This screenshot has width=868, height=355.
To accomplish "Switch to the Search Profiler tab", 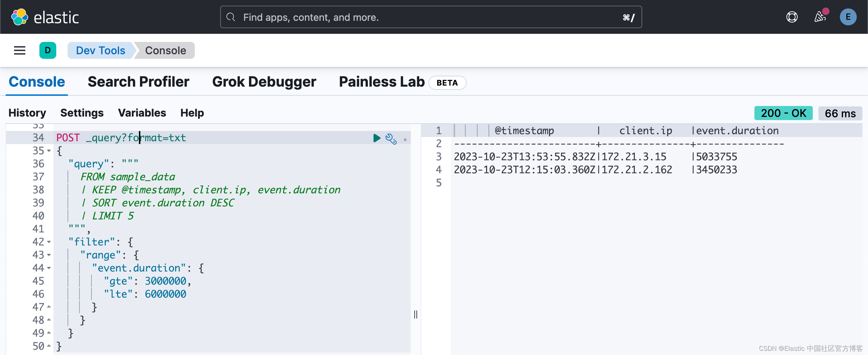I will click(139, 82).
